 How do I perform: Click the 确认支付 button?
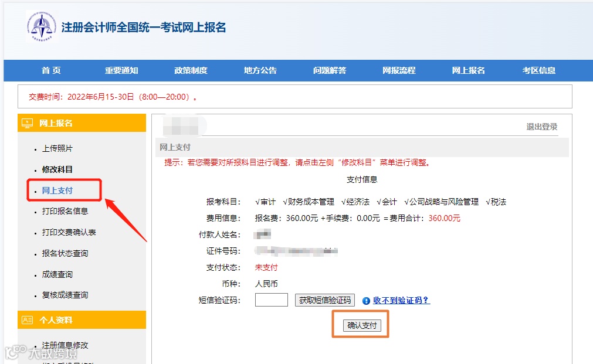tap(362, 325)
